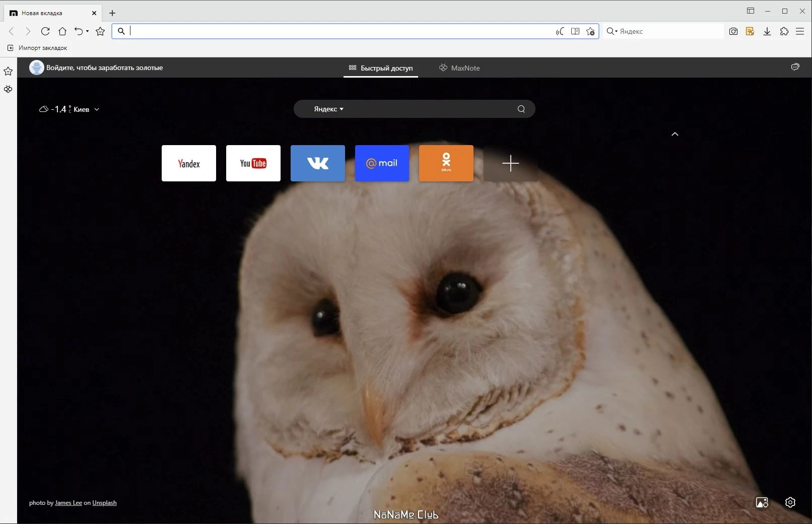812x524 pixels.
Task: Toggle reader mode in the address bar
Action: 575,31
